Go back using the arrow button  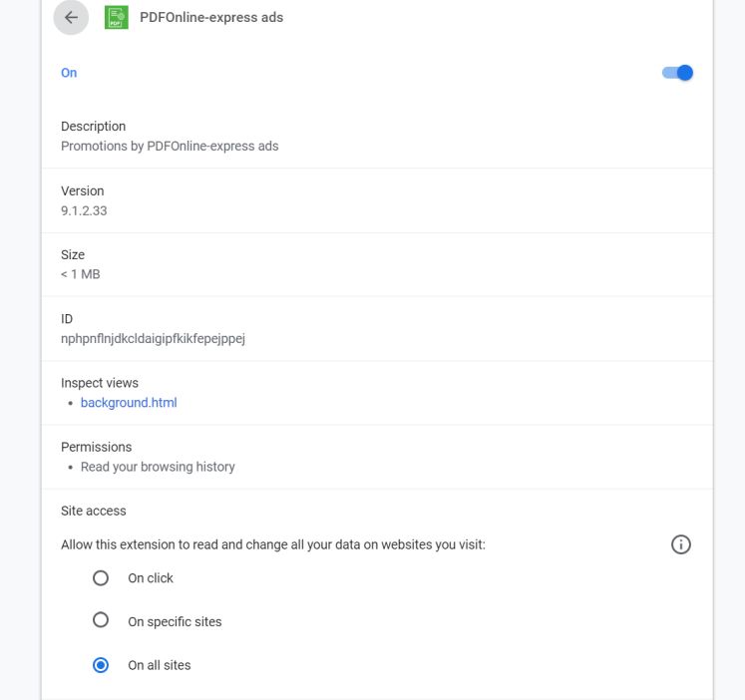[71, 17]
